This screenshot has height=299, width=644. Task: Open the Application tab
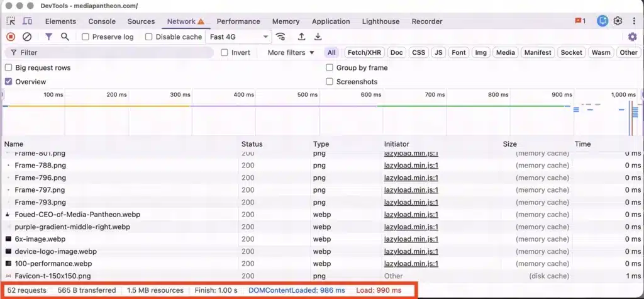pos(331,21)
